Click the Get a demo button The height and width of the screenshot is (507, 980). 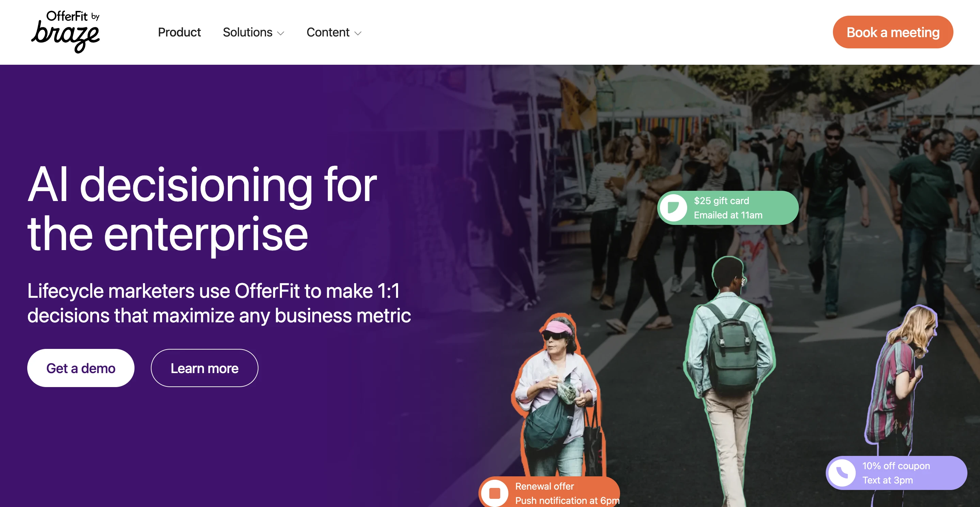point(81,368)
